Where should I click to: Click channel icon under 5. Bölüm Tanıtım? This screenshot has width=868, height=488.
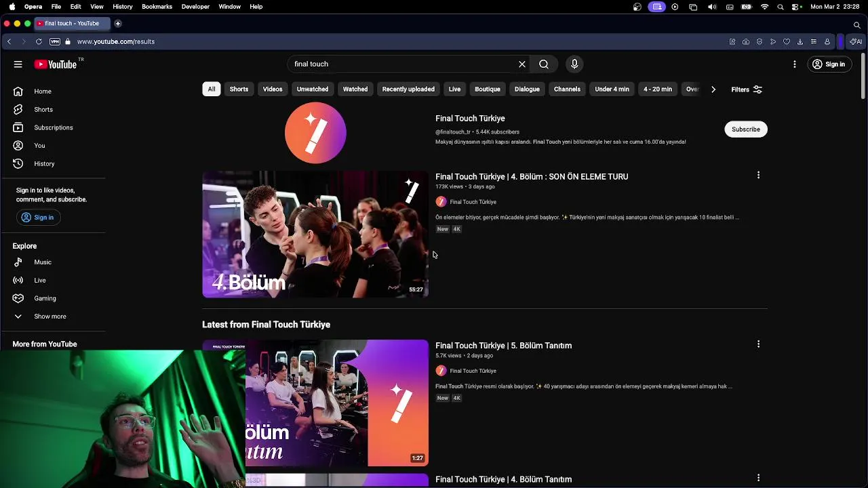pyautogui.click(x=441, y=371)
